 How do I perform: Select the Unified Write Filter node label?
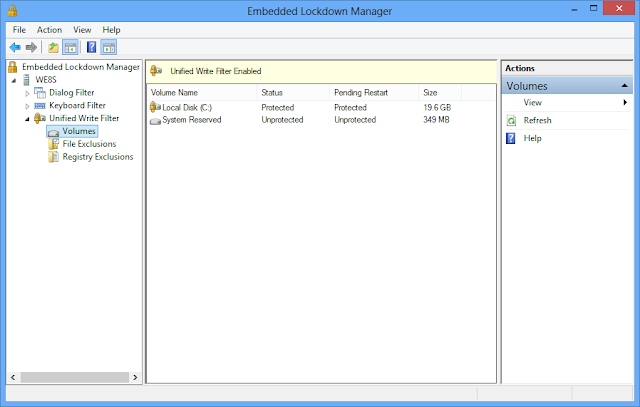coord(84,118)
